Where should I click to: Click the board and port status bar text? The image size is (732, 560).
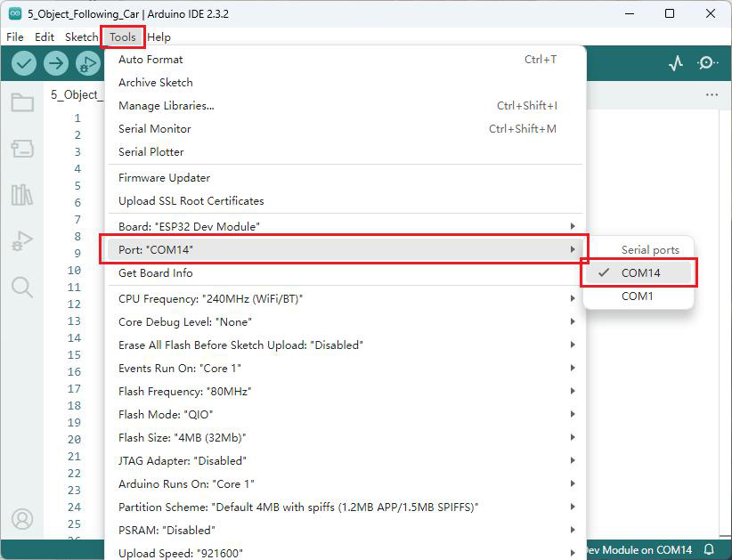(x=638, y=549)
